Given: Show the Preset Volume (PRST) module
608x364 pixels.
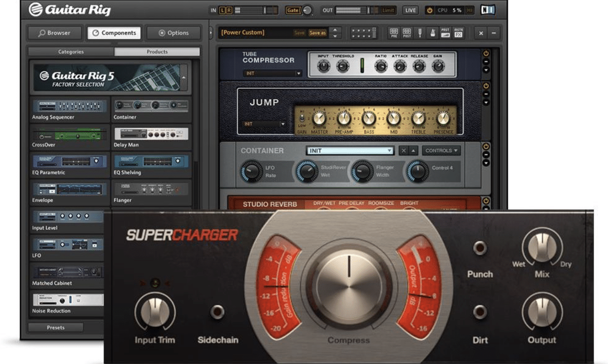Looking at the screenshot, I should pyautogui.click(x=445, y=33).
